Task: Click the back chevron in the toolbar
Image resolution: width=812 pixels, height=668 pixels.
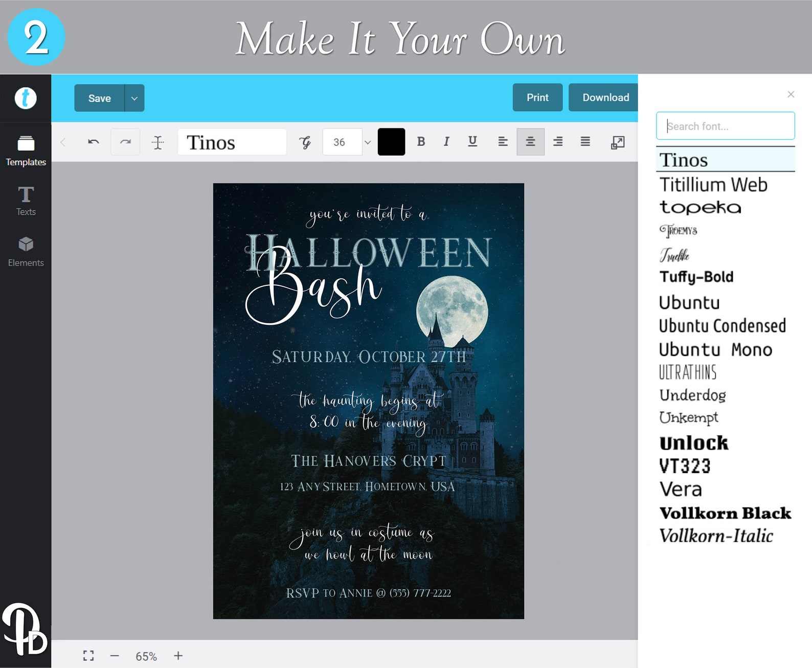Action: [63, 142]
